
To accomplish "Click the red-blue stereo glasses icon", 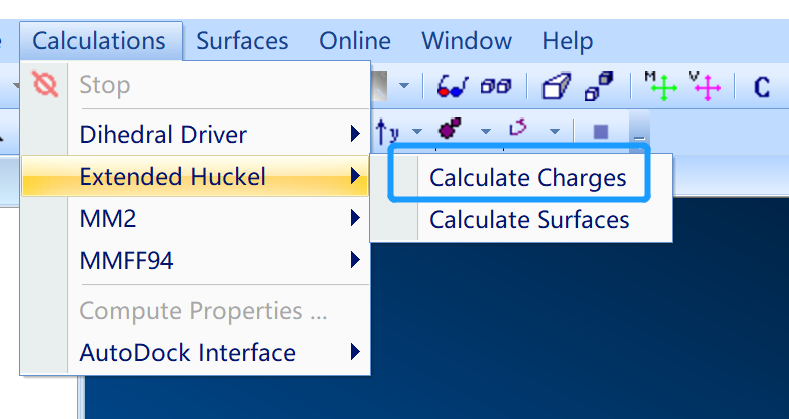I will click(x=455, y=87).
